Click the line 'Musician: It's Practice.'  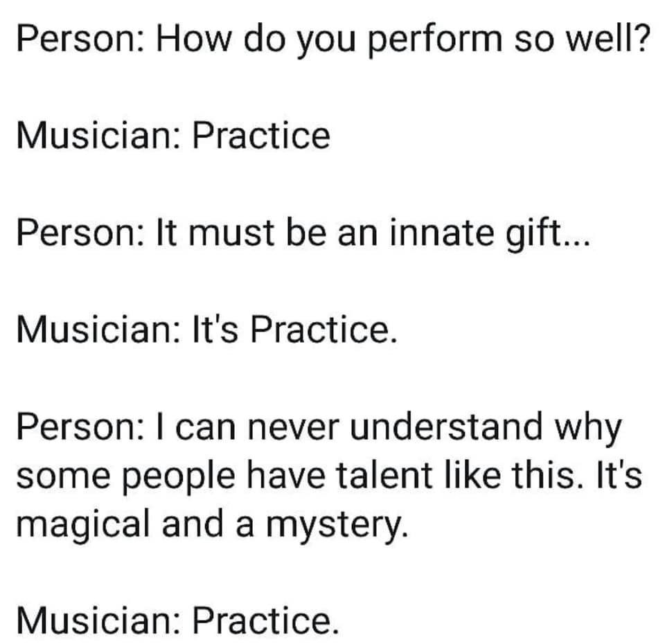point(207,330)
